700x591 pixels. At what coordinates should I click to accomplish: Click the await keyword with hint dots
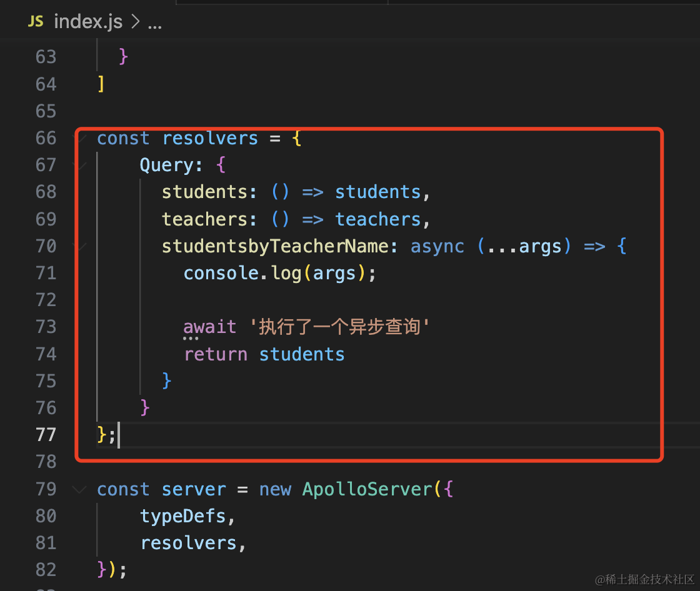pyautogui.click(x=210, y=327)
